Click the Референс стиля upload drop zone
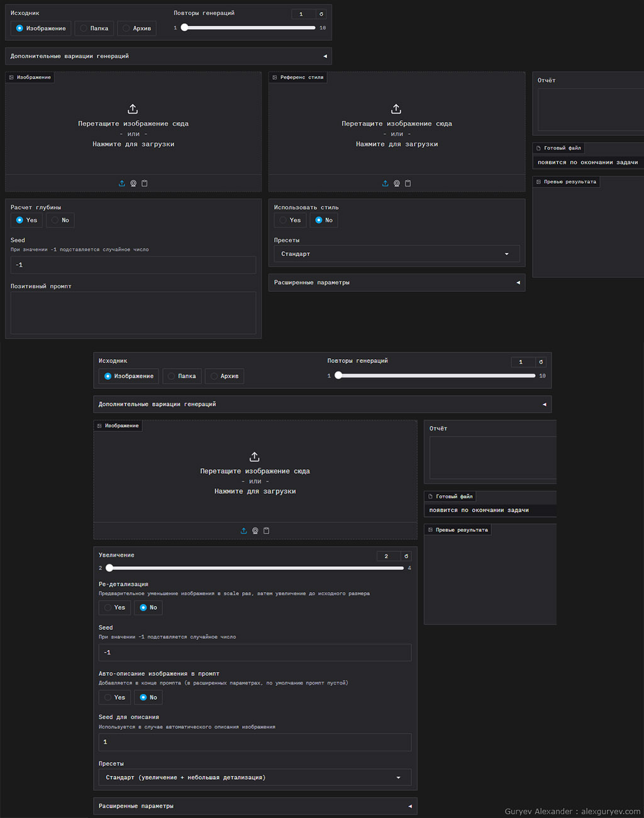644x818 pixels. click(396, 126)
